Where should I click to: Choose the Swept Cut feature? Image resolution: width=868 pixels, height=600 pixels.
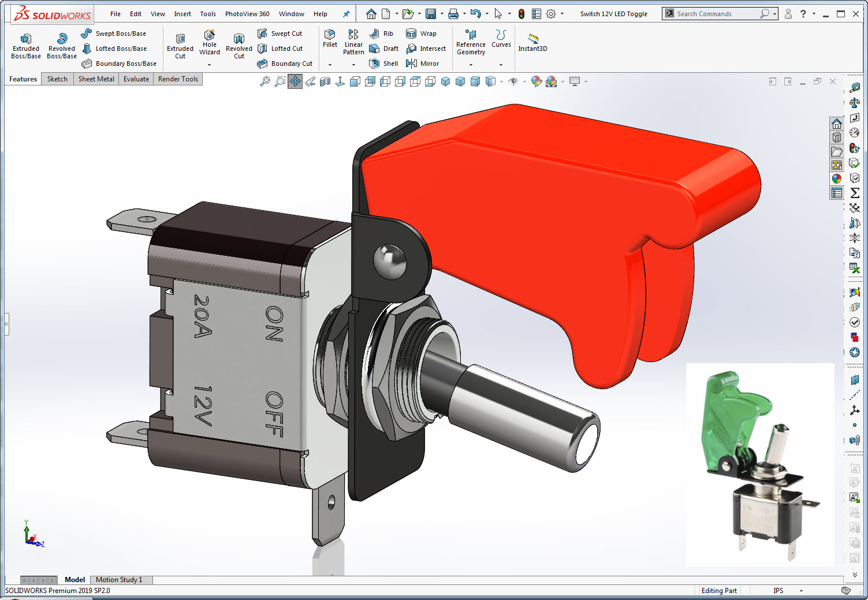[x=280, y=33]
